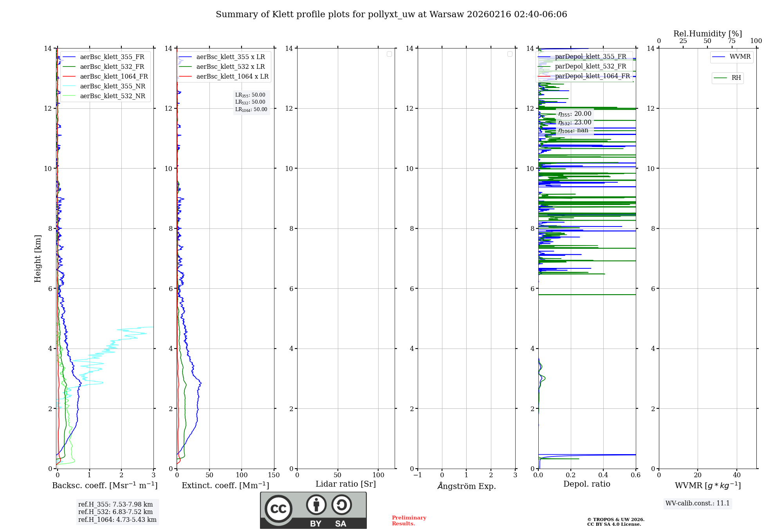The image size is (783, 532).
Task: Click the WV-calib.const. 11.1 label
Action: (x=697, y=503)
